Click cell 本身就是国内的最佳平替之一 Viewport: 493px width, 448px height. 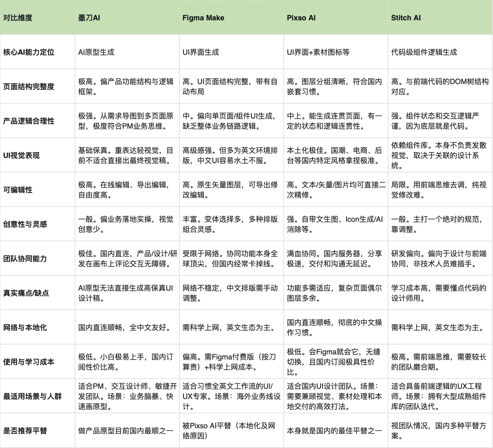click(x=336, y=431)
